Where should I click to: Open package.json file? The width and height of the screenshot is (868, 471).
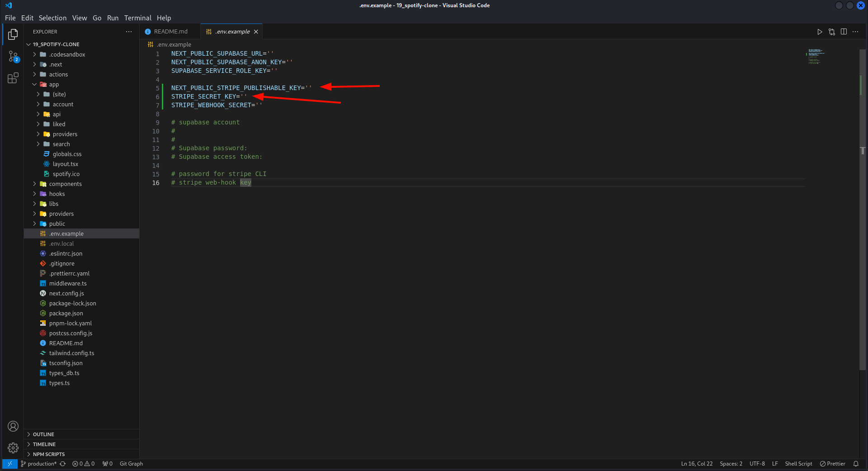[x=81, y=313]
